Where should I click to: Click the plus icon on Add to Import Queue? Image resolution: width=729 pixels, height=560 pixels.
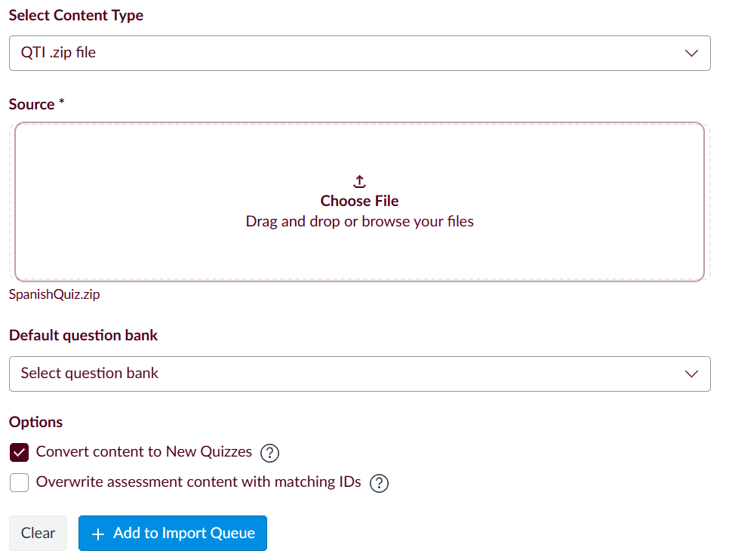(x=97, y=534)
